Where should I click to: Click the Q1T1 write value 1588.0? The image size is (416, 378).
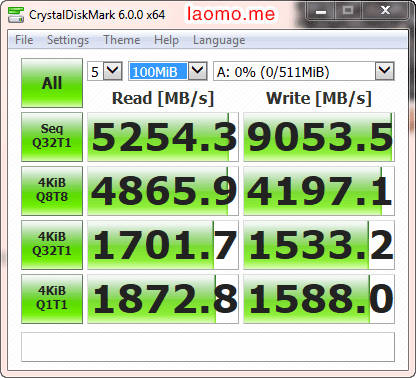[x=319, y=299]
